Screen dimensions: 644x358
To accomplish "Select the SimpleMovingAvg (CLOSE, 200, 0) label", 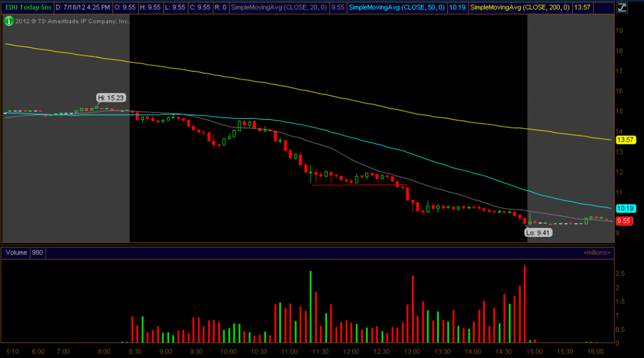I will click(x=519, y=8).
